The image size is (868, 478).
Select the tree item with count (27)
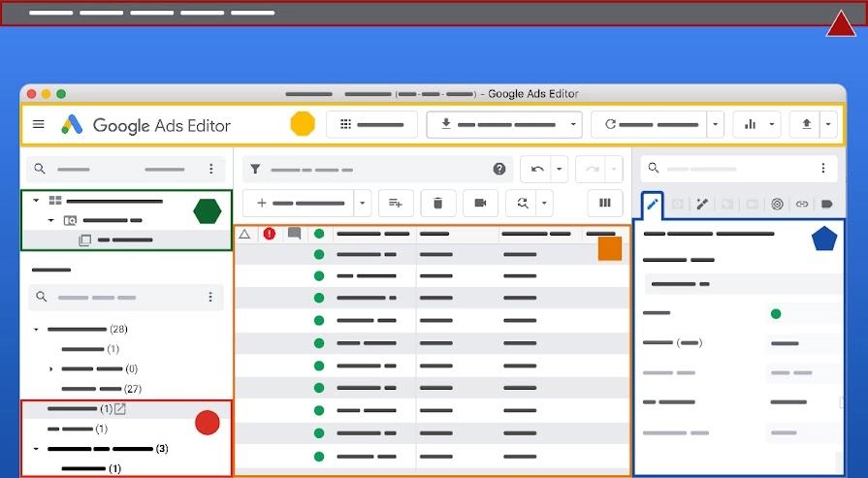click(x=101, y=389)
